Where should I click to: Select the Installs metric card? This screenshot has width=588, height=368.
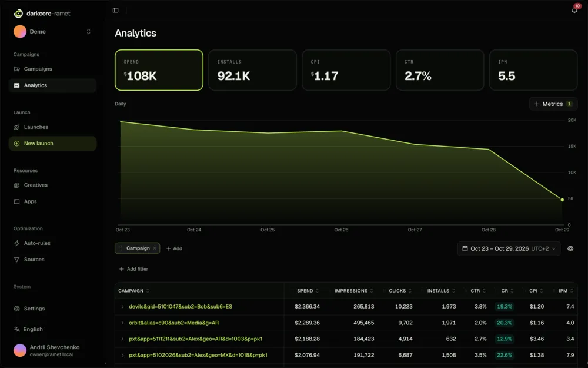point(252,70)
